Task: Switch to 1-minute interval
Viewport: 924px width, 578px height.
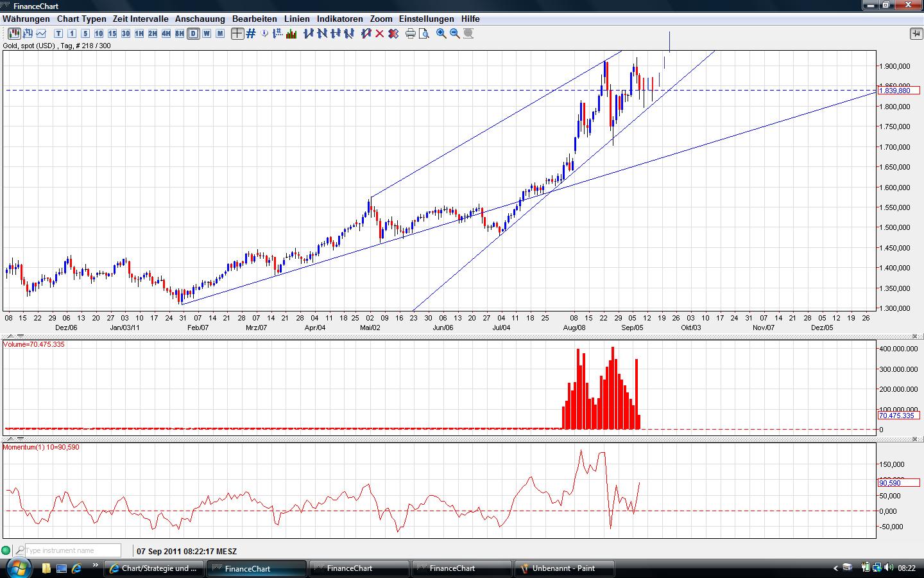Action: 72,33
